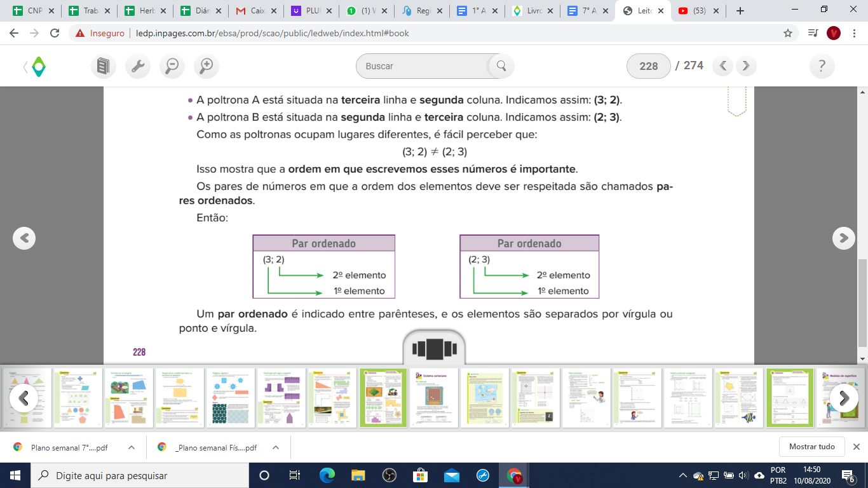The width and height of the screenshot is (868, 488).
Task: Collapse the thumbnail strip handle
Action: [x=434, y=349]
